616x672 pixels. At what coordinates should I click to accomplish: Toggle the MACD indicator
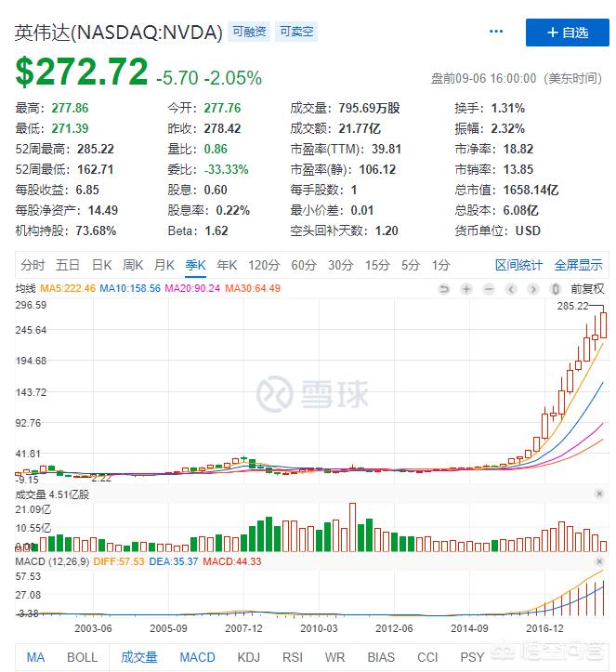click(x=197, y=657)
